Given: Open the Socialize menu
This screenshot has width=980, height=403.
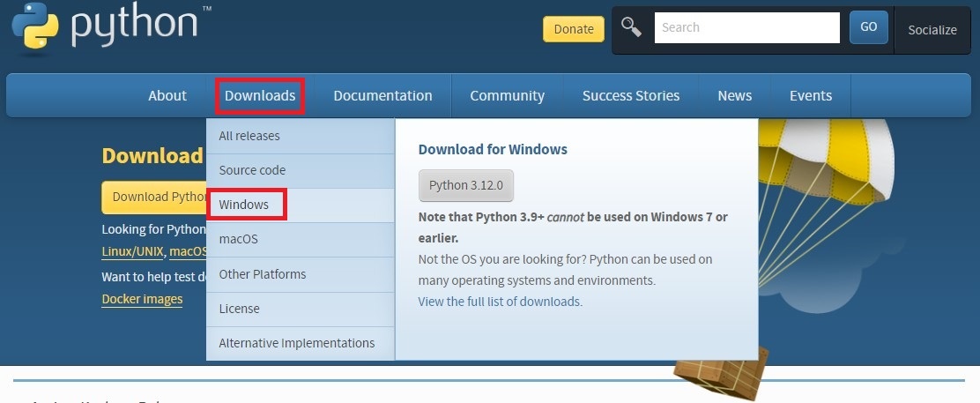Looking at the screenshot, I should coord(932,30).
